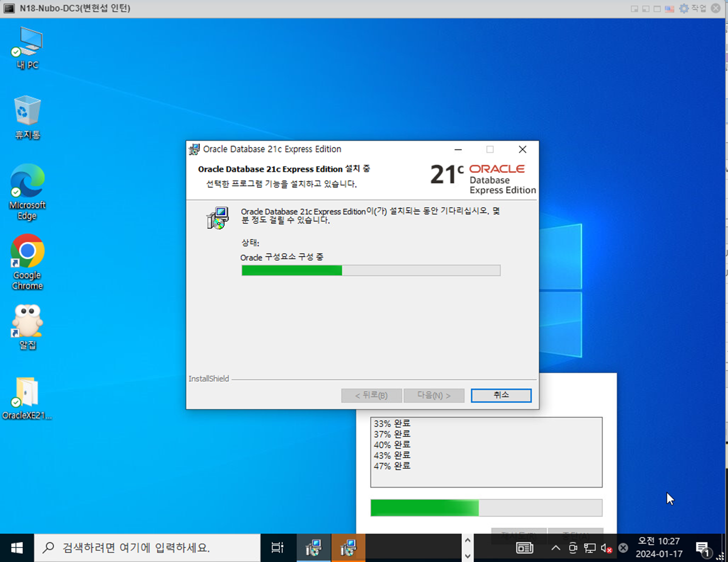Click the 'Oracle 구성요소 구성 중' status text
Image resolution: width=728 pixels, height=562 pixels.
(x=282, y=257)
